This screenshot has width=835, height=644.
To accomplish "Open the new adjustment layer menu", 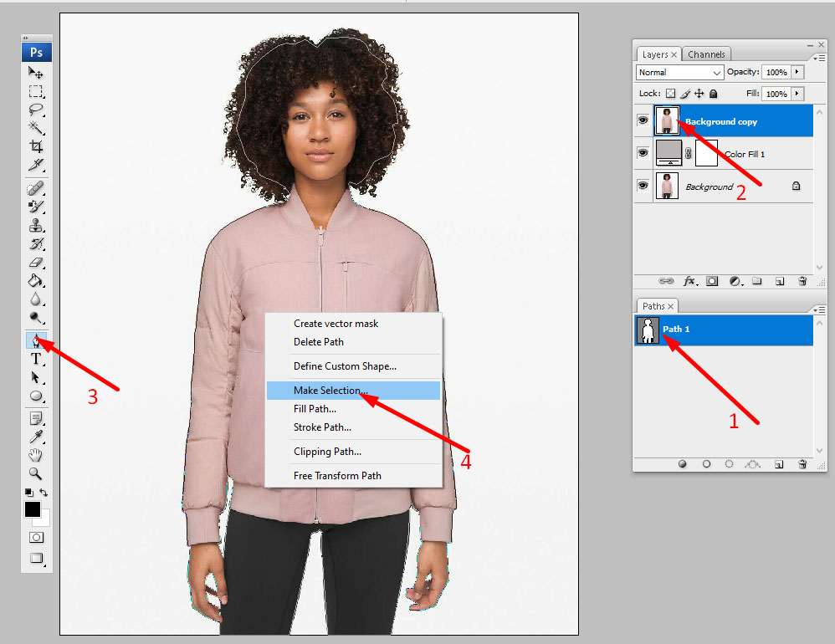I will coord(736,281).
